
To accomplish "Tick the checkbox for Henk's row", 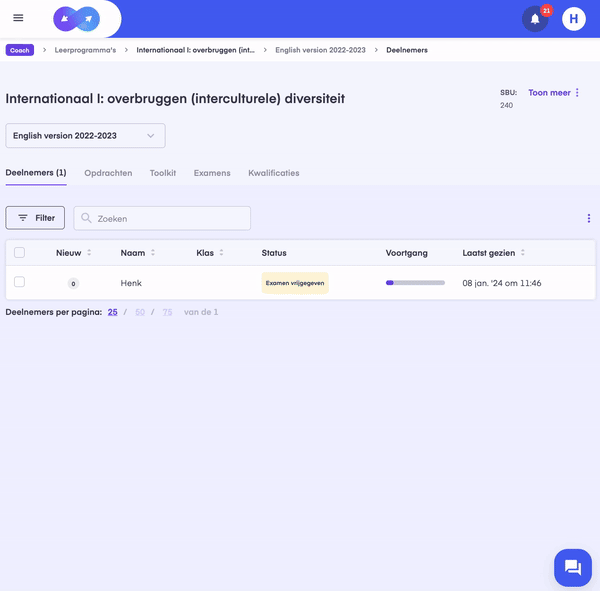I will (x=20, y=282).
